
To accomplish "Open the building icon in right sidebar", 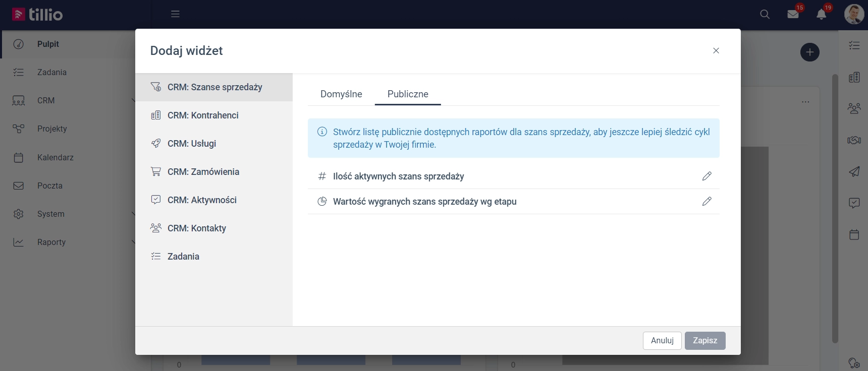I will pos(854,77).
